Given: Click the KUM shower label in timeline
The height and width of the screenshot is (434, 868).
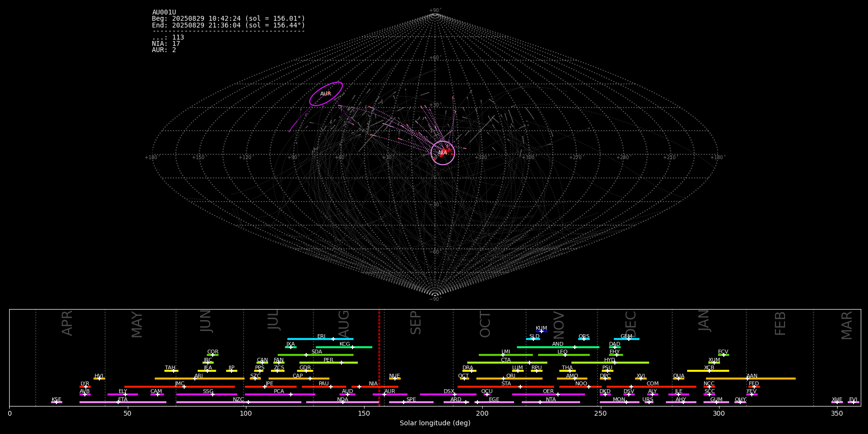Looking at the screenshot, I should click(x=542, y=328).
